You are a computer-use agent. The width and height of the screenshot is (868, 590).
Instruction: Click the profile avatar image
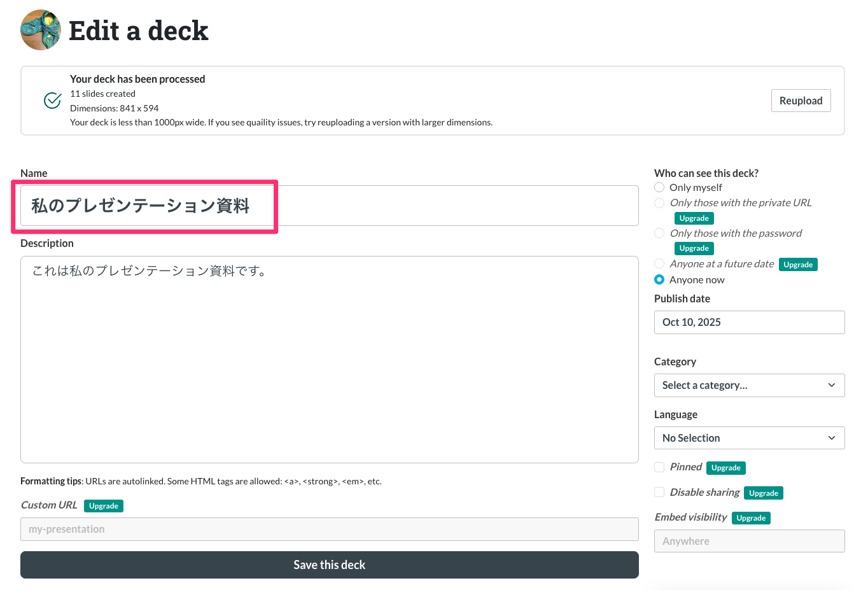click(41, 30)
